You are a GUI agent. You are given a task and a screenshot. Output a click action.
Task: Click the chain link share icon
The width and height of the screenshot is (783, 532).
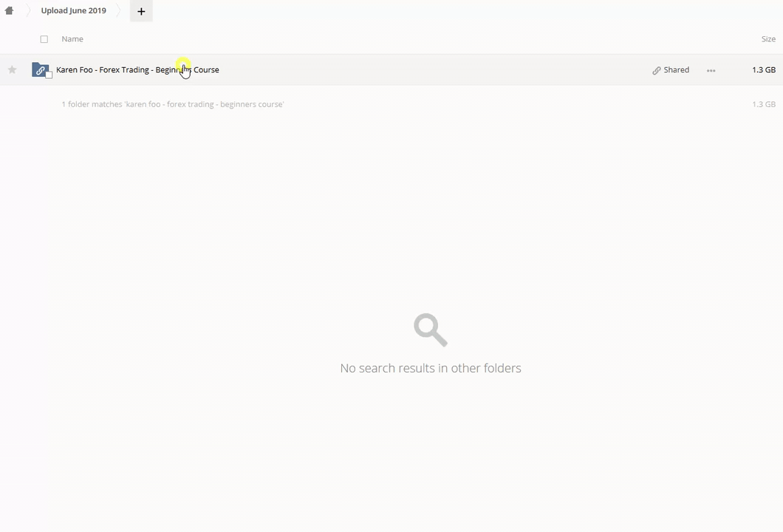(x=657, y=71)
